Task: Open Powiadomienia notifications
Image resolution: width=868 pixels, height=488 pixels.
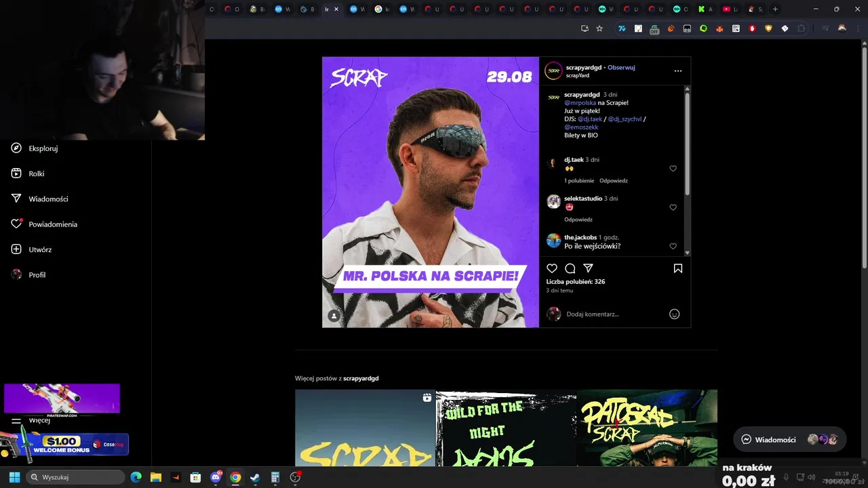Action: click(x=44, y=224)
